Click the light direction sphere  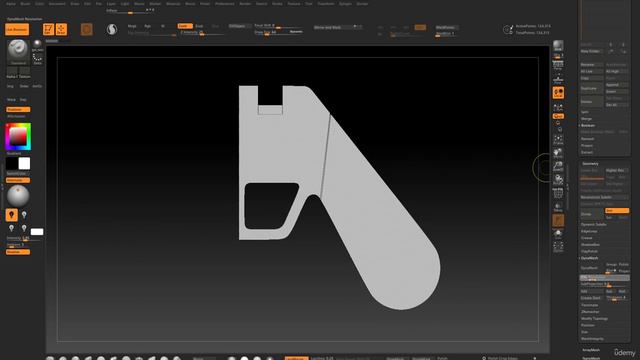(x=18, y=196)
